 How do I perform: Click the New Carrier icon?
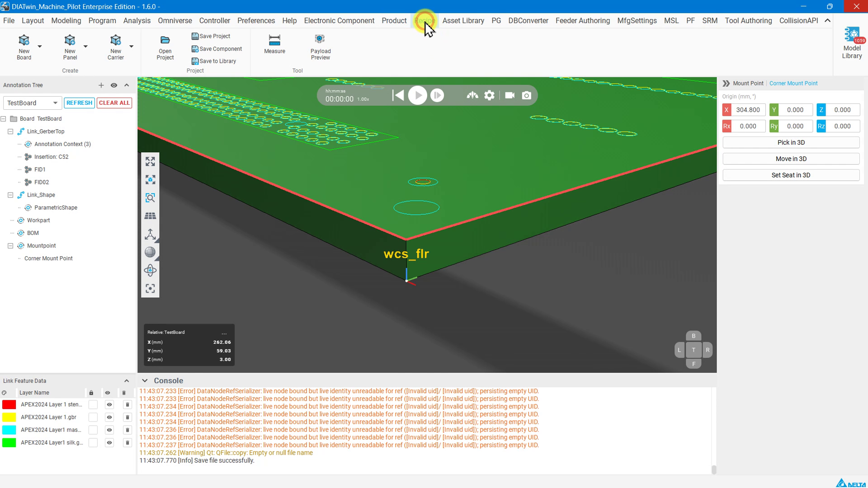[x=115, y=47]
